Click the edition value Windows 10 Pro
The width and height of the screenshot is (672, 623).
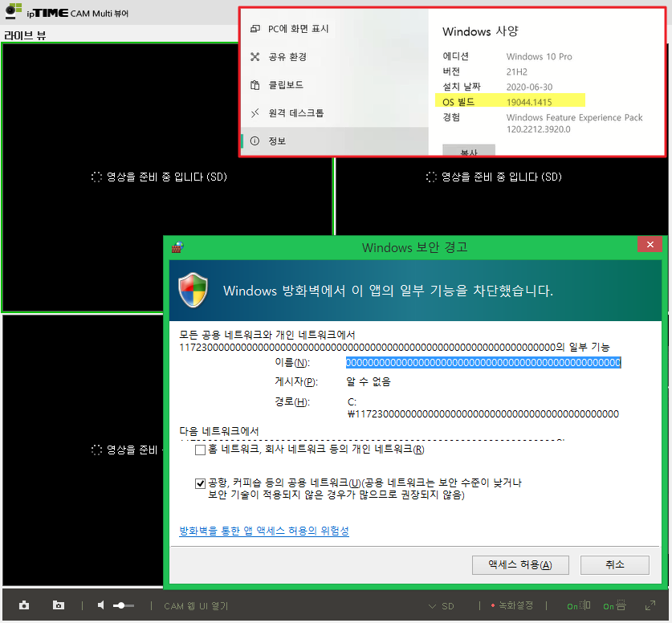coord(540,56)
